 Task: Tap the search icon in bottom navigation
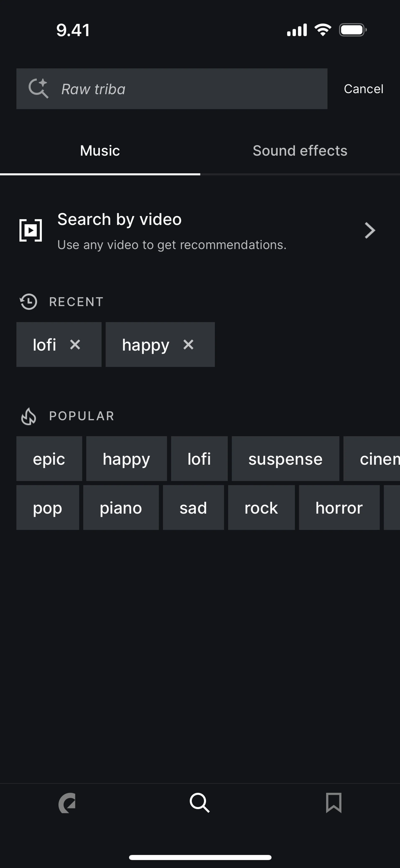pyautogui.click(x=200, y=803)
